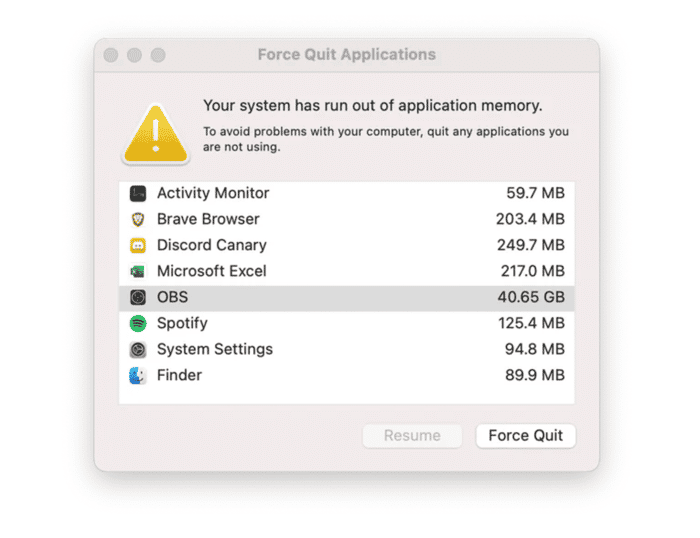Click the Force Quit Applications title

pyautogui.click(x=347, y=54)
